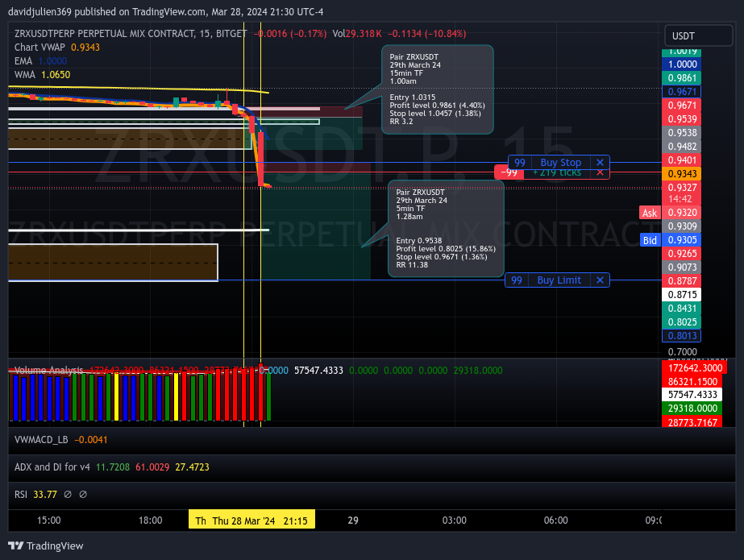
Task: Click the Buy Stop order label
Action: pos(560,163)
